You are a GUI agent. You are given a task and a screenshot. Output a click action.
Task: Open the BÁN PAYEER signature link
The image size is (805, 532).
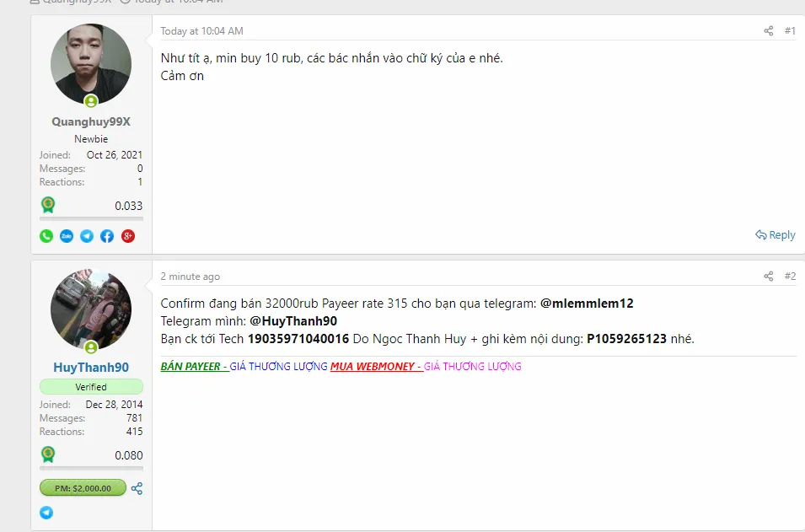195,366
